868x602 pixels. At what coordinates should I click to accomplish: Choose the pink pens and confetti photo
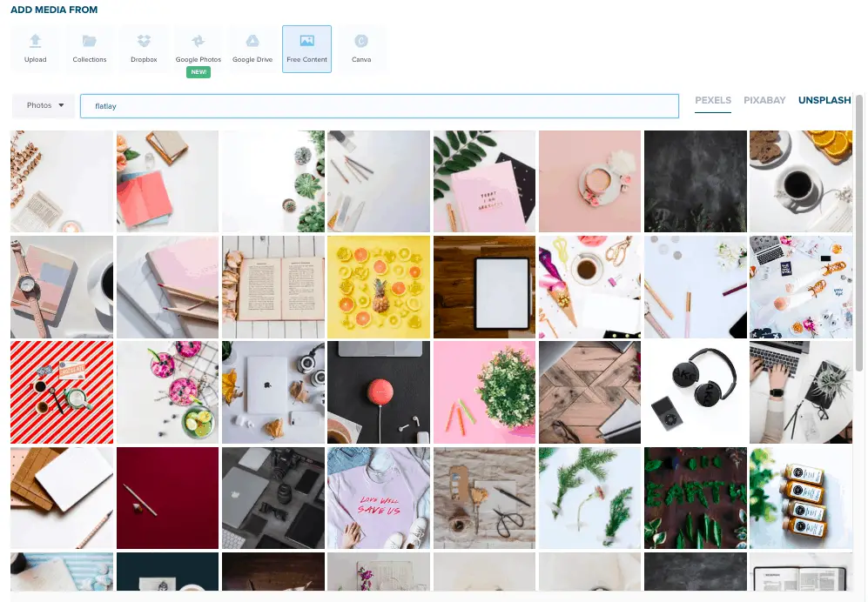tap(696, 287)
